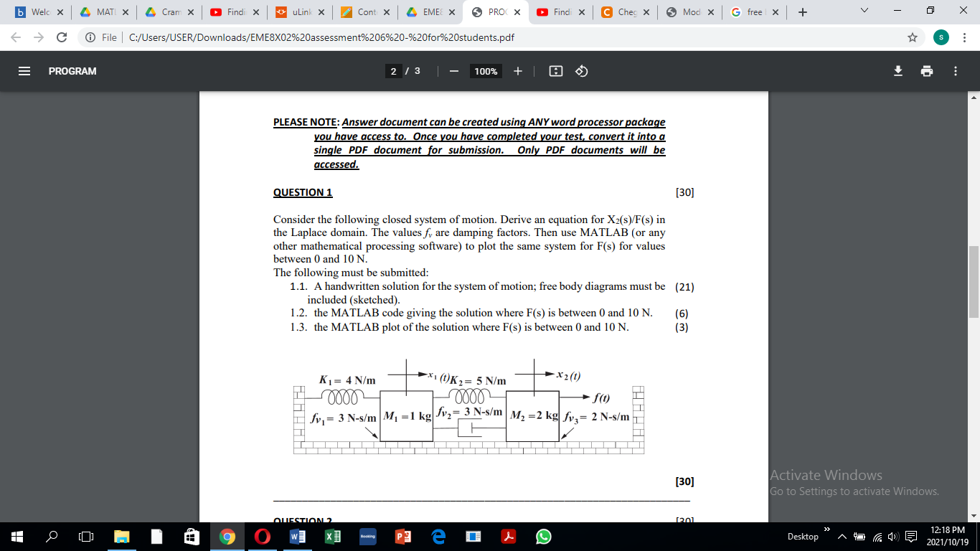Open File Explorer from taskbar
Viewport: 980px width, 551px height.
pos(121,536)
